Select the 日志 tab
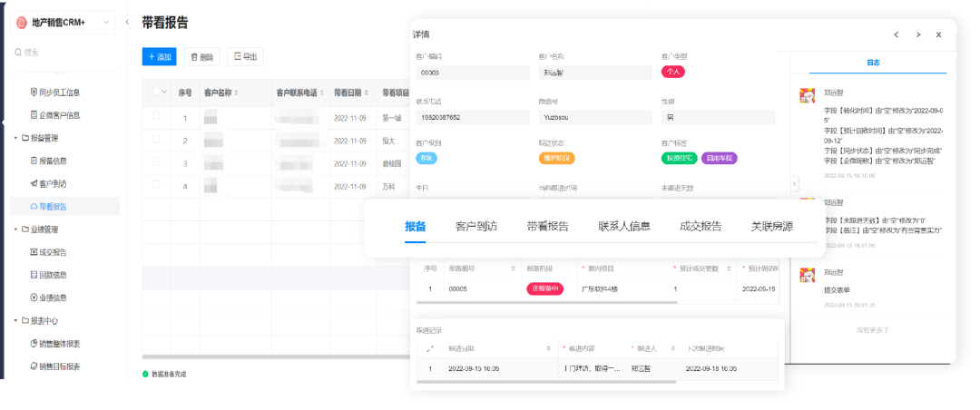Screen dimensions: 980x410 tap(873, 63)
